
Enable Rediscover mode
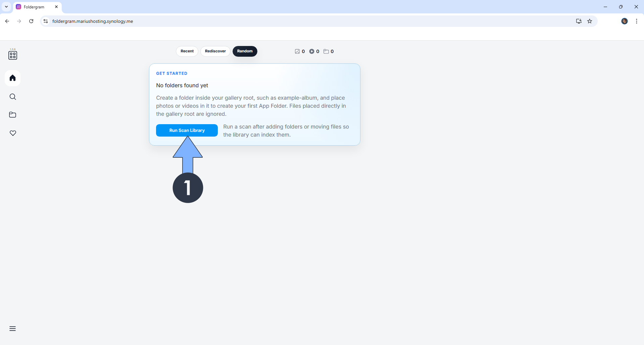click(x=215, y=51)
